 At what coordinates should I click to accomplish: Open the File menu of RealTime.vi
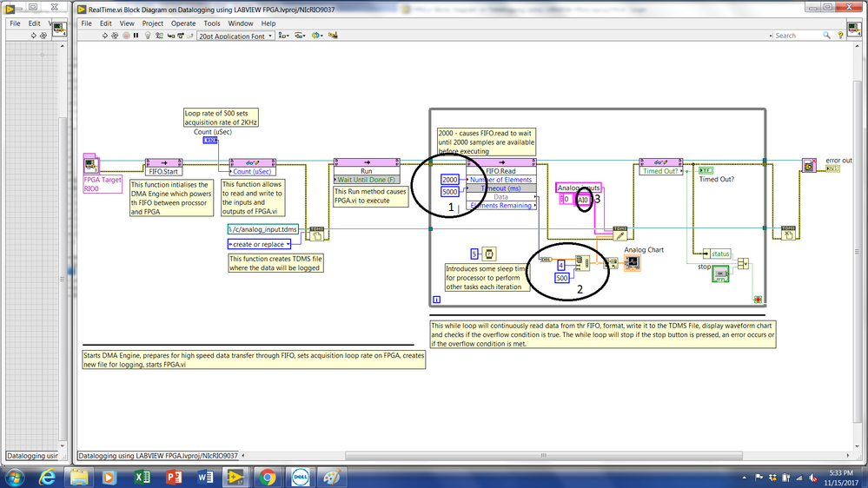(86, 23)
